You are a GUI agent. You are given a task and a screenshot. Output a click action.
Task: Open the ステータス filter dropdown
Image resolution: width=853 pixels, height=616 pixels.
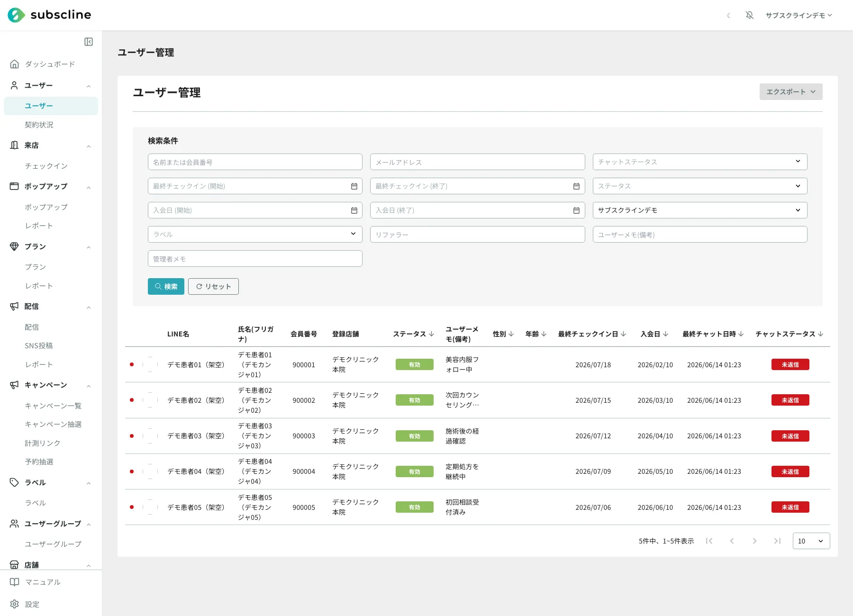(700, 186)
